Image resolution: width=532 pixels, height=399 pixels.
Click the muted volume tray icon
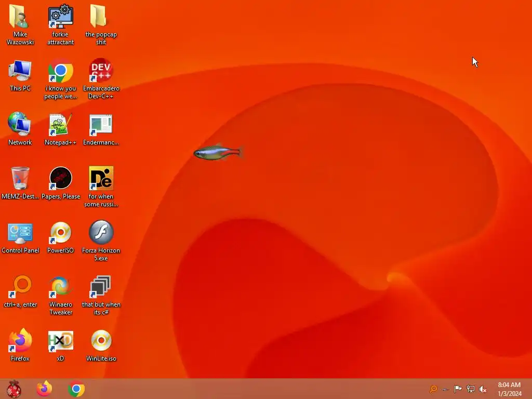[483, 389]
